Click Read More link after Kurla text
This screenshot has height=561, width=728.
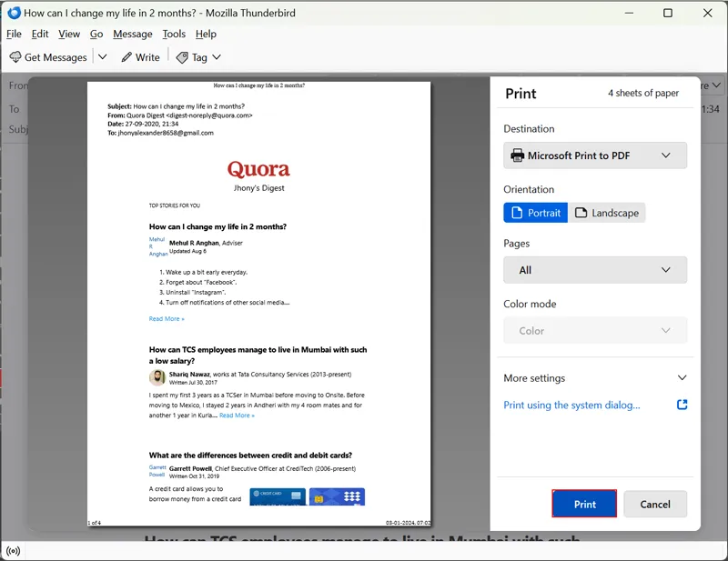237,416
